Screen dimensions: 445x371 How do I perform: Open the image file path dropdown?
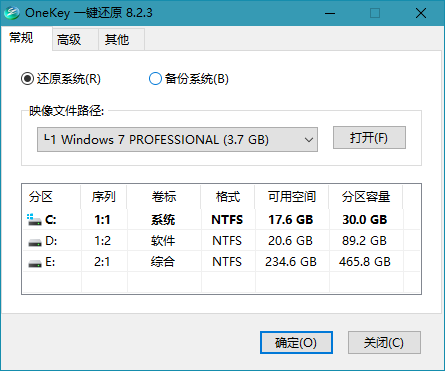[177, 139]
